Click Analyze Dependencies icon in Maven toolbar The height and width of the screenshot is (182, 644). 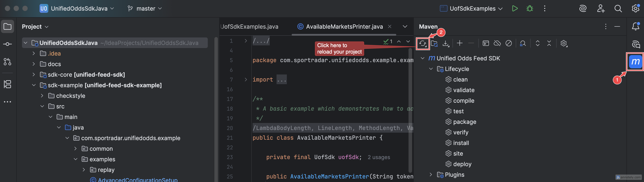523,43
